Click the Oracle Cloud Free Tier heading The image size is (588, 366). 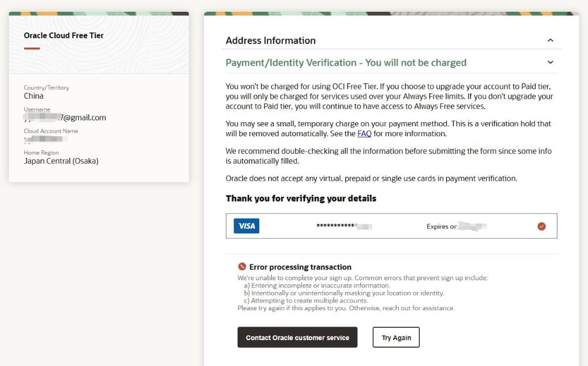tap(64, 35)
